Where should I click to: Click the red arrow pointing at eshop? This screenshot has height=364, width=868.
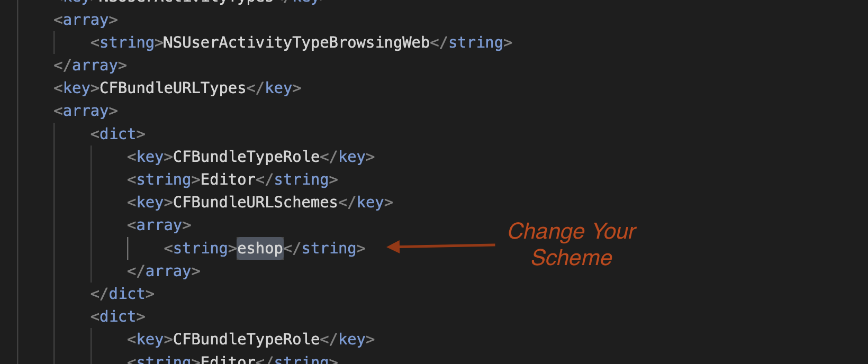(441, 246)
